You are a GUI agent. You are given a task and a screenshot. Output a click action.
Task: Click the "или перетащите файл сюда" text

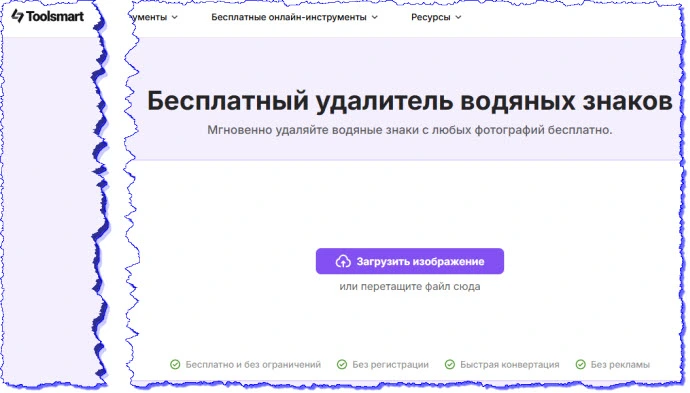(410, 286)
